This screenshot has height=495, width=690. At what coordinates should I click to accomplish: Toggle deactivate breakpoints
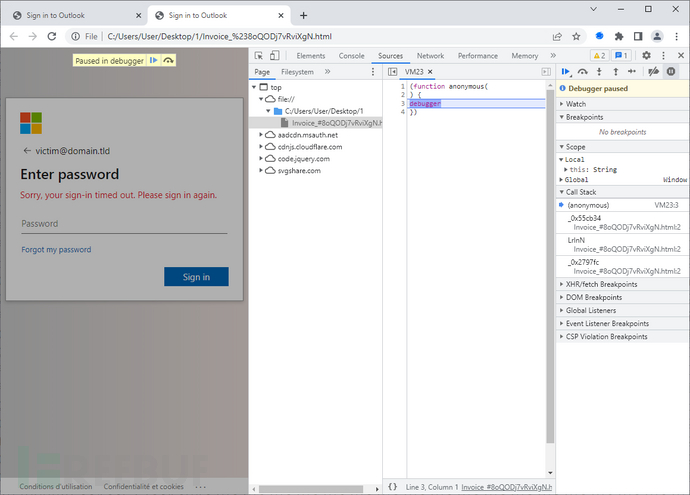(x=653, y=72)
